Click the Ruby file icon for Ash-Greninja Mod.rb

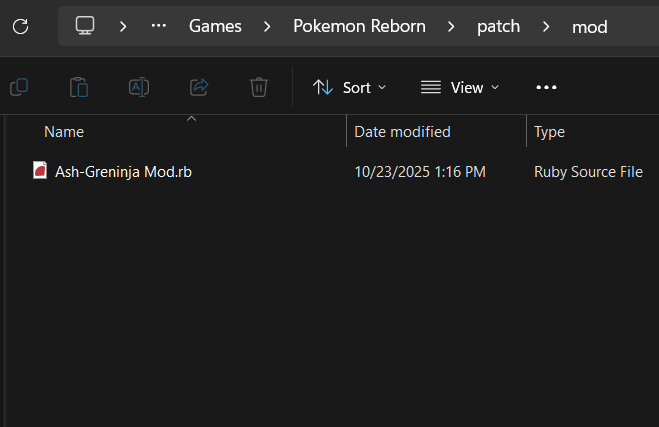click(x=40, y=171)
